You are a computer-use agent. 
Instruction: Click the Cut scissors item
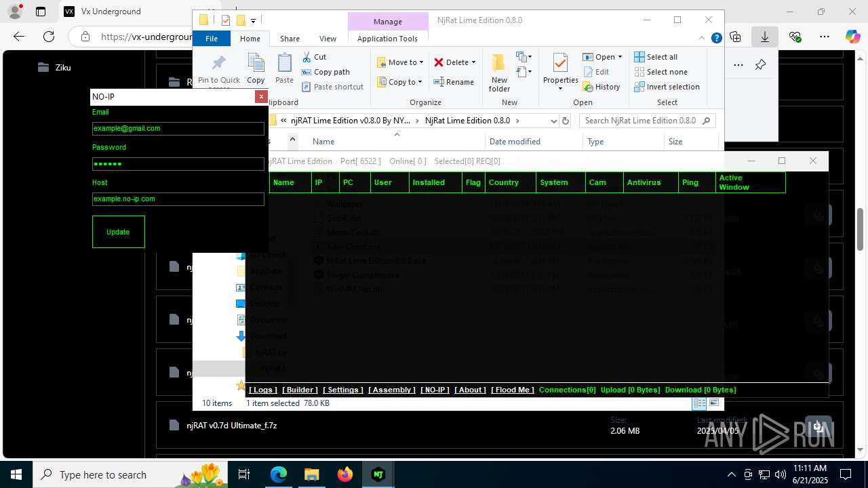click(315, 57)
